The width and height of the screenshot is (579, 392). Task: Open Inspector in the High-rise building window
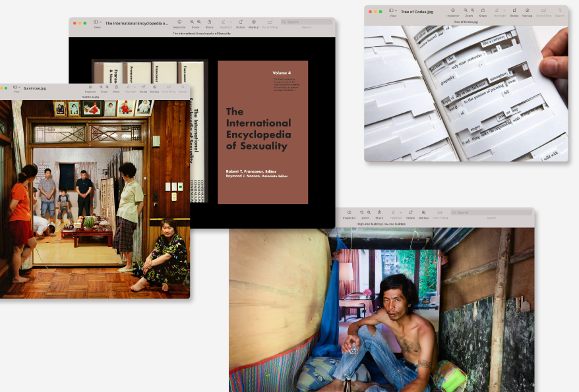pyautogui.click(x=349, y=212)
